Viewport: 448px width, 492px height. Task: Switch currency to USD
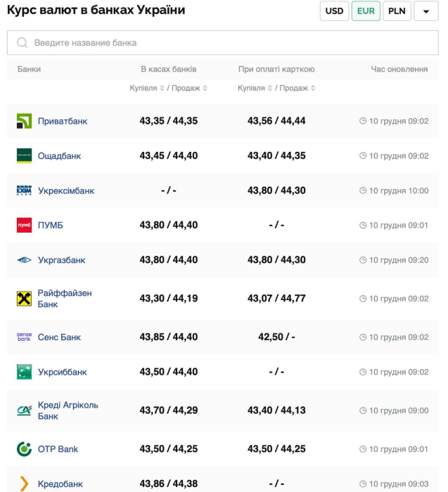[x=334, y=11]
